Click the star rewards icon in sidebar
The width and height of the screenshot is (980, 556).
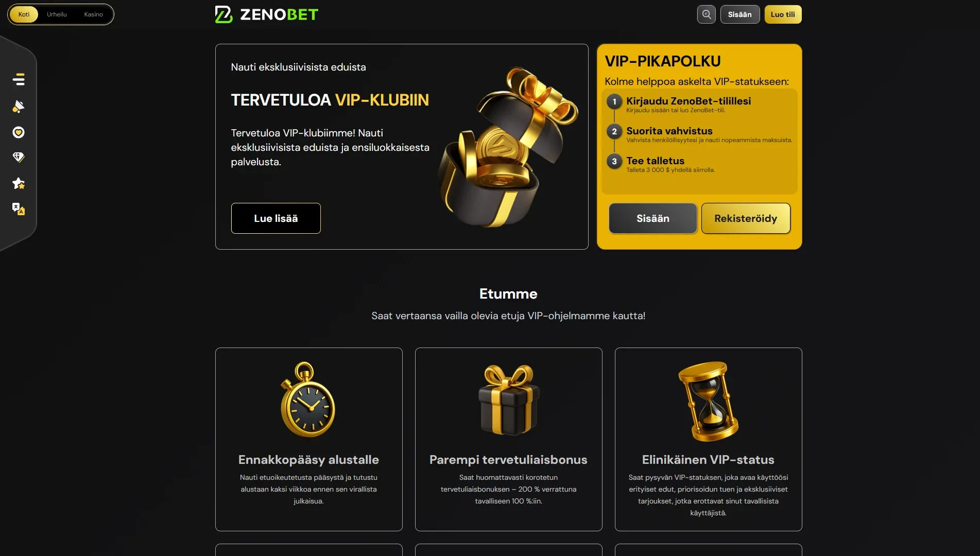pos(19,183)
